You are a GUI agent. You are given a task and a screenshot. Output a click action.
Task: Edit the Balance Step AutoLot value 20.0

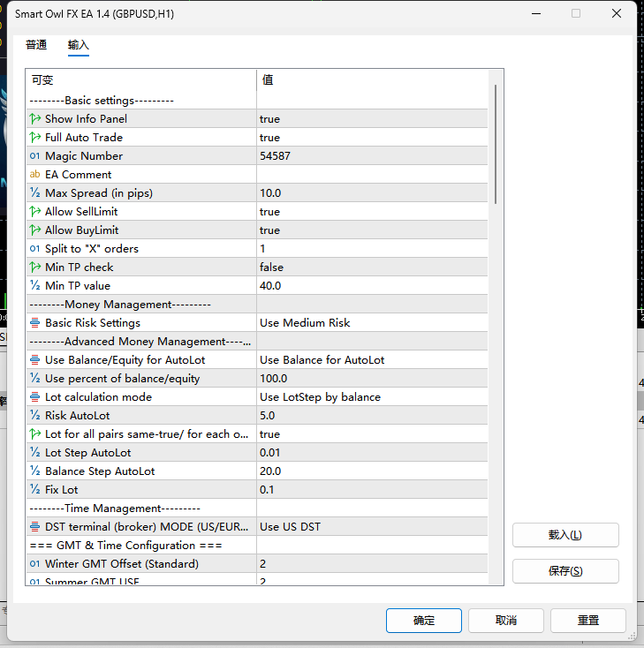372,471
